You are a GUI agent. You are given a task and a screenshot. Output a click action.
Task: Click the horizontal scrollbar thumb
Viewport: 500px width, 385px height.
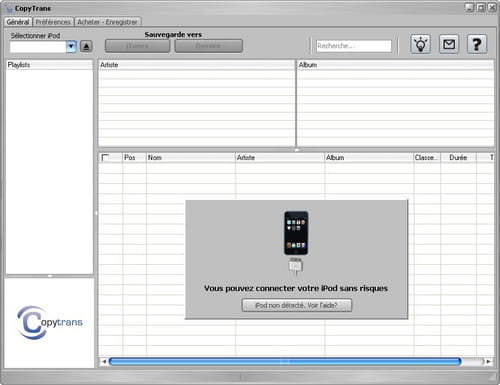(285, 361)
